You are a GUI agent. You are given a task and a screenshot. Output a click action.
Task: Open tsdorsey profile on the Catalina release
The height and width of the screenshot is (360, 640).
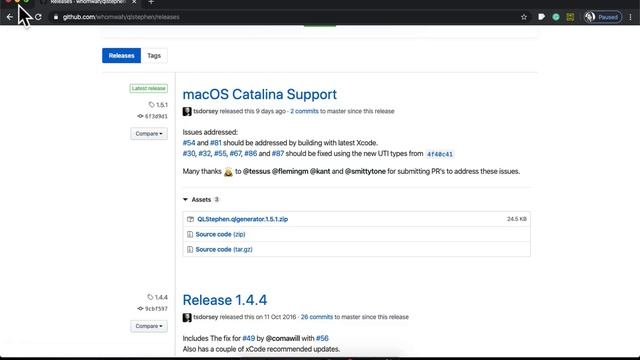[x=206, y=111]
